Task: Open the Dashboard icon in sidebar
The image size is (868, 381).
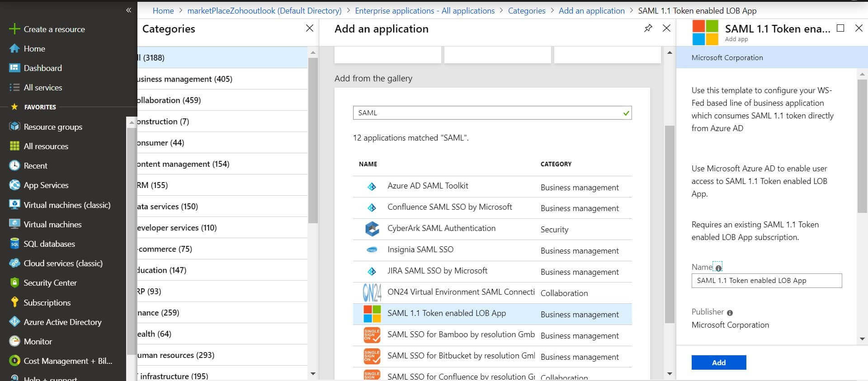Action: pos(14,68)
